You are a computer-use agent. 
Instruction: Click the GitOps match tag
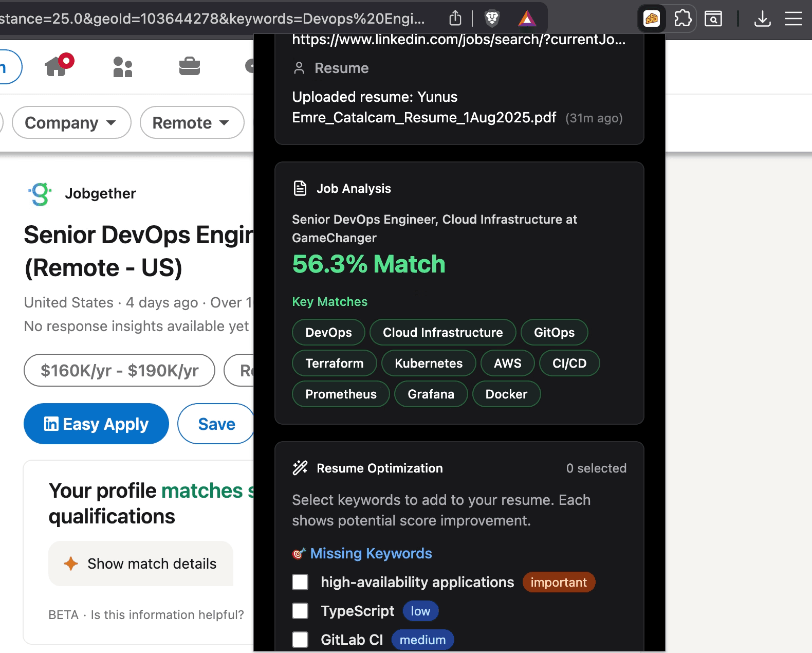(x=554, y=332)
